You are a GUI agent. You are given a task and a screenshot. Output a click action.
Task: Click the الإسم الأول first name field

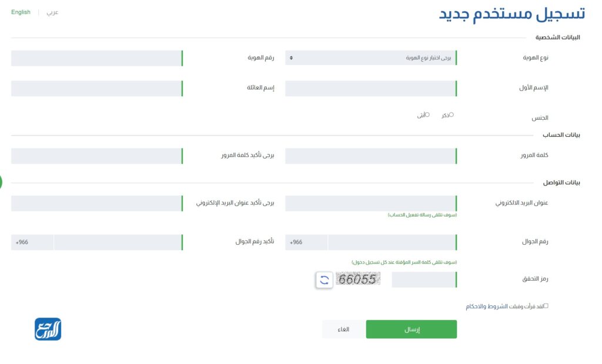click(370, 87)
